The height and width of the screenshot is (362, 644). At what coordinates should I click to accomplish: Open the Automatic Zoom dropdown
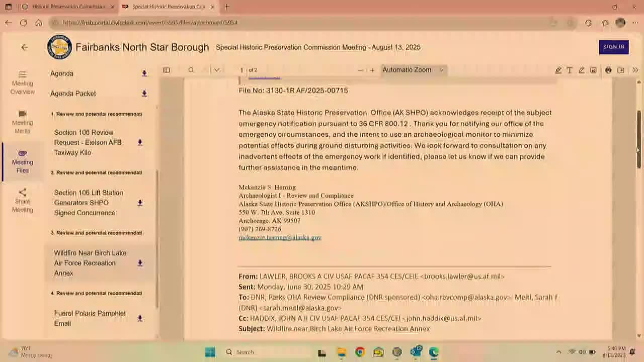(x=413, y=70)
